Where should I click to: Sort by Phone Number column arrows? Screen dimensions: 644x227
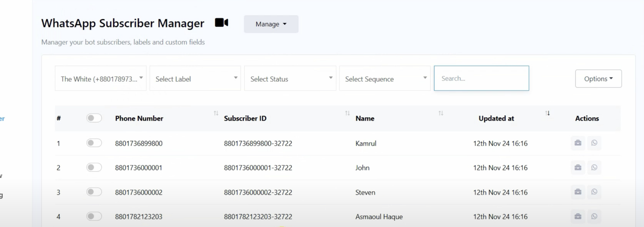coord(216,113)
